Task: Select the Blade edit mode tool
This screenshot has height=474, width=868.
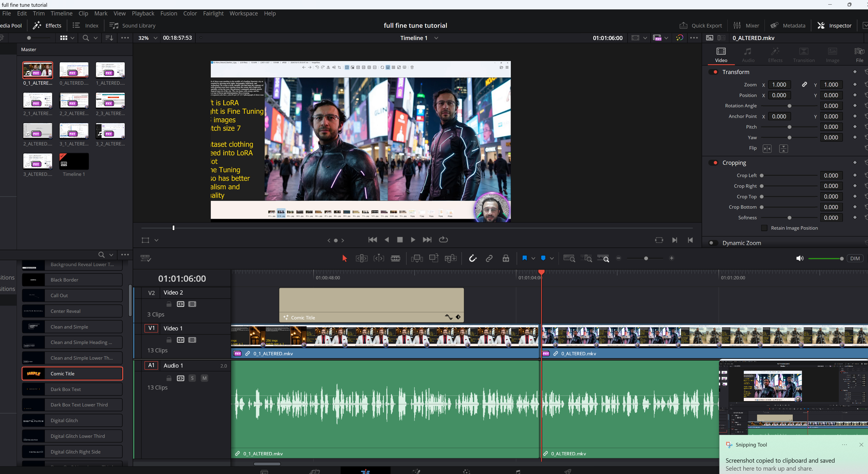Action: [395, 259]
